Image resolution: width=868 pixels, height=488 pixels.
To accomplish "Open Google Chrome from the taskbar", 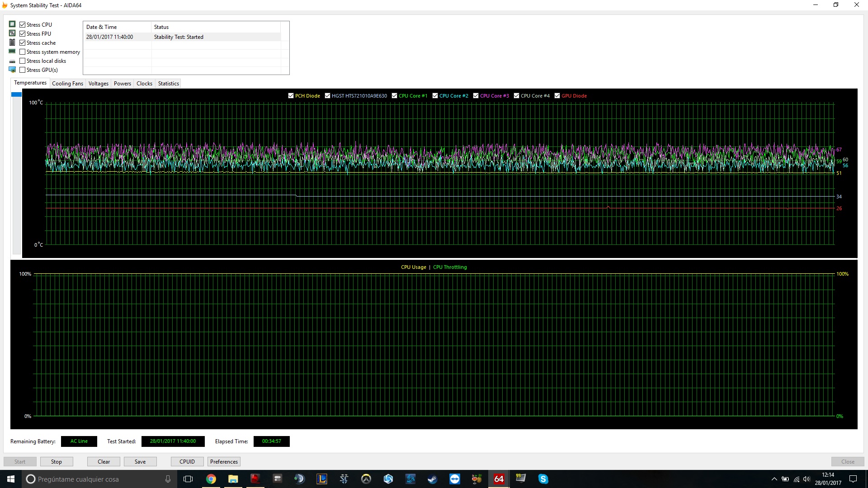I will point(211,479).
